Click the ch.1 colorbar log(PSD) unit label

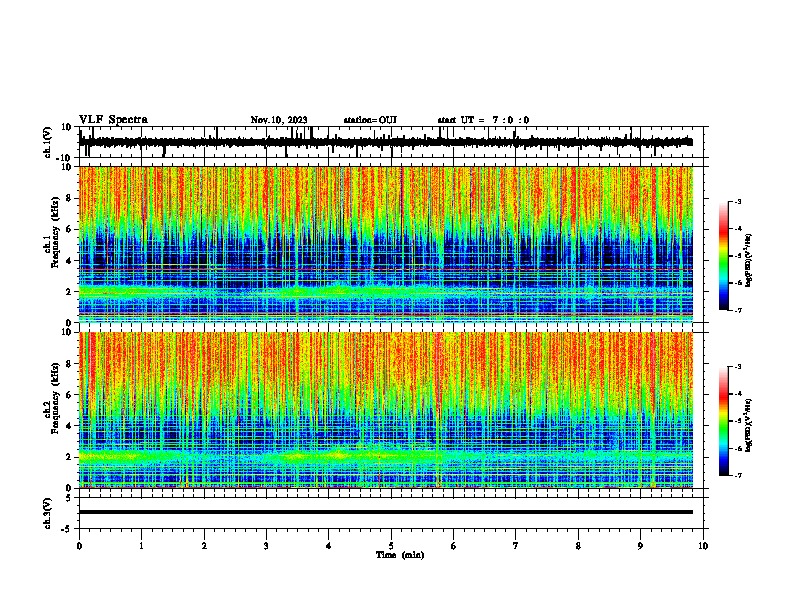pyautogui.click(x=748, y=261)
